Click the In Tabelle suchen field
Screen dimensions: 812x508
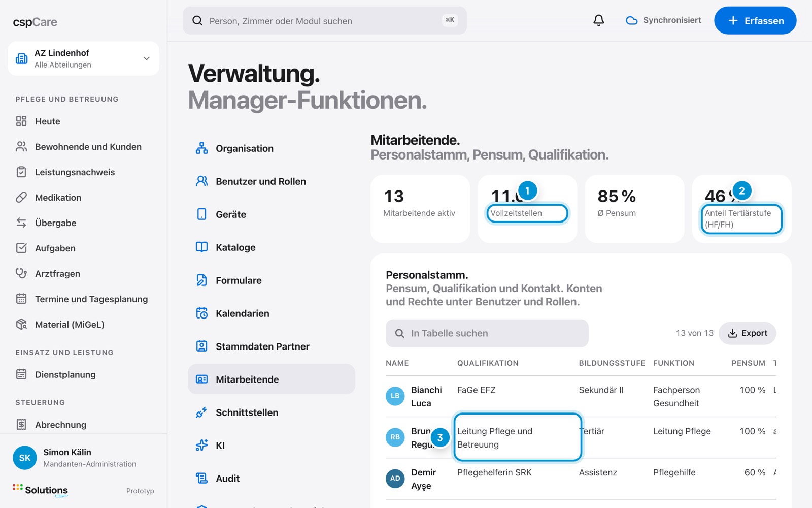[x=487, y=333]
